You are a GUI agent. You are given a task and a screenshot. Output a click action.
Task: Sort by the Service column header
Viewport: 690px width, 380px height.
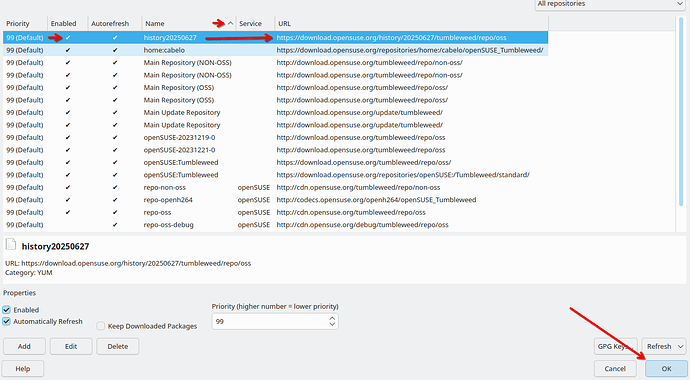point(255,23)
